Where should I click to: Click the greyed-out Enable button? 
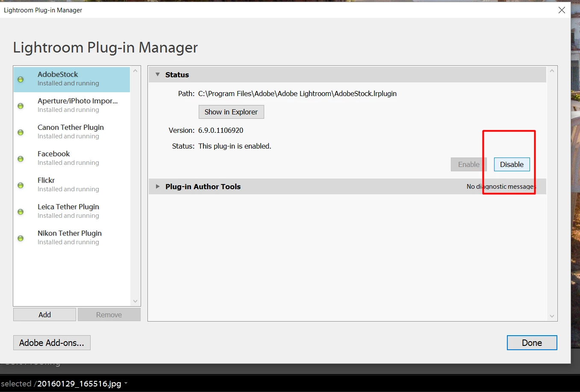click(x=469, y=164)
